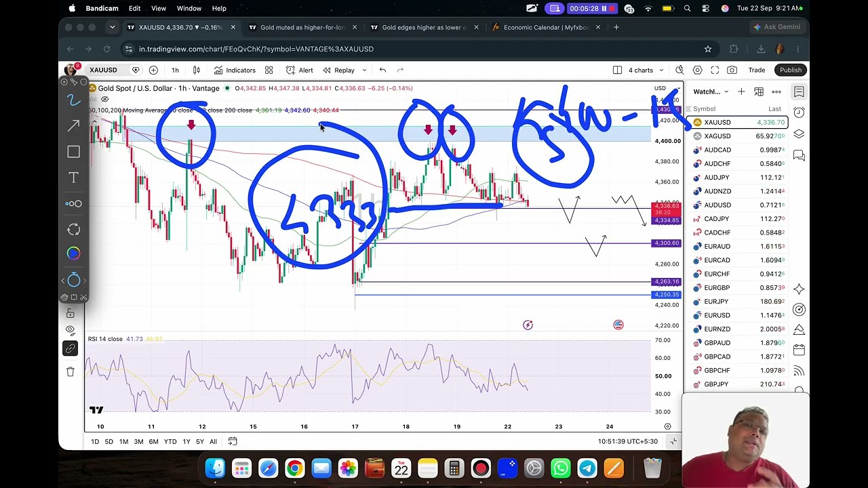Toggle the lock all drawings icon
Viewport: 868px width, 488px height.
coord(71,313)
